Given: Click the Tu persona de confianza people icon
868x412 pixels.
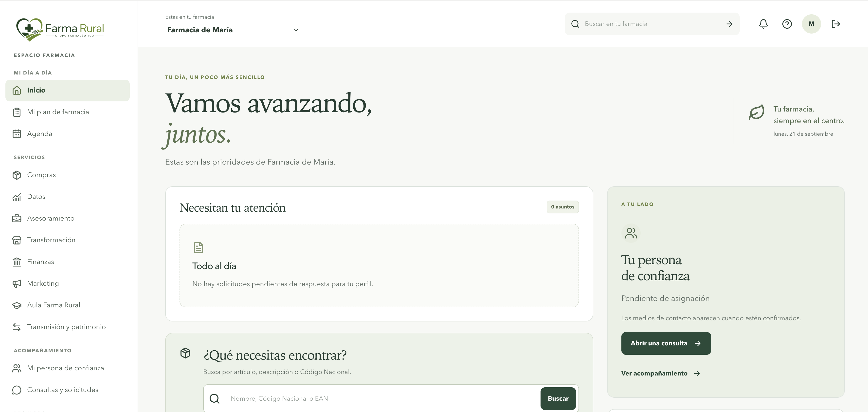Looking at the screenshot, I should (x=631, y=233).
